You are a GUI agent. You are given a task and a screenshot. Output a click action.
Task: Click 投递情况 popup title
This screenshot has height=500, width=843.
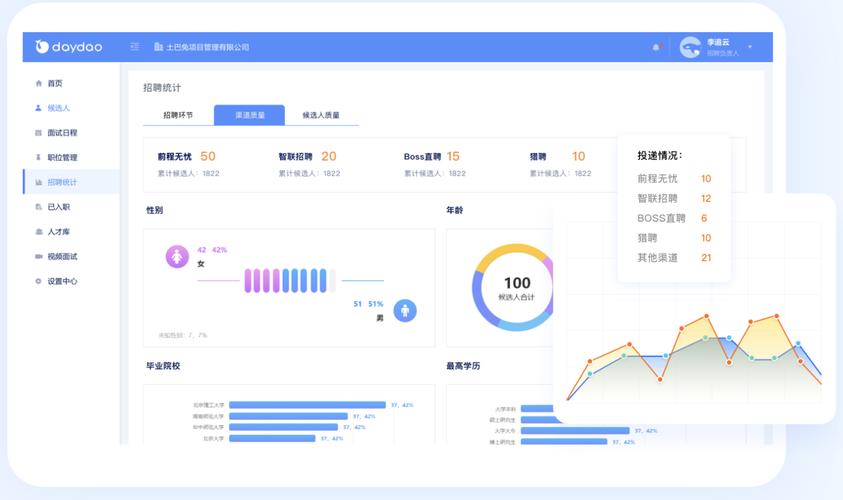pyautogui.click(x=660, y=155)
